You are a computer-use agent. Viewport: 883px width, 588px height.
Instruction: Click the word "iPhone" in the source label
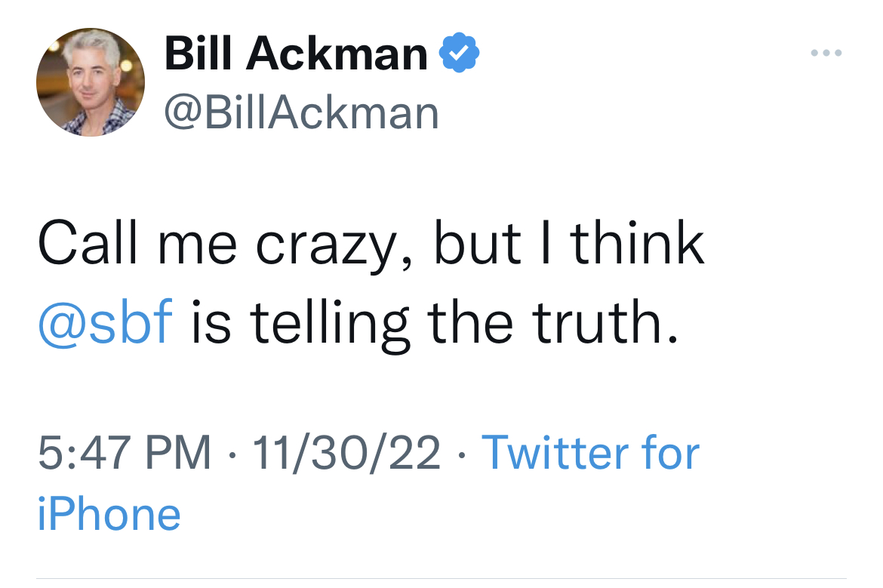[109, 514]
